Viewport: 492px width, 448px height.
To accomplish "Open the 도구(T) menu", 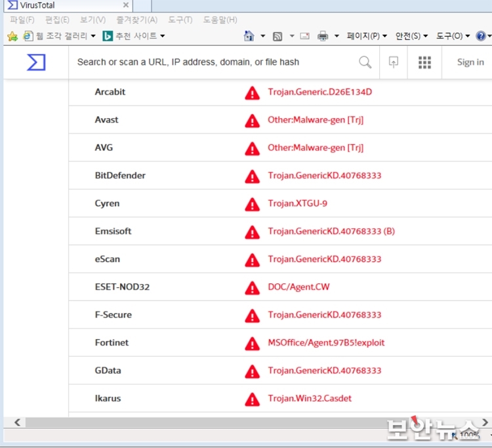I will tap(180, 20).
